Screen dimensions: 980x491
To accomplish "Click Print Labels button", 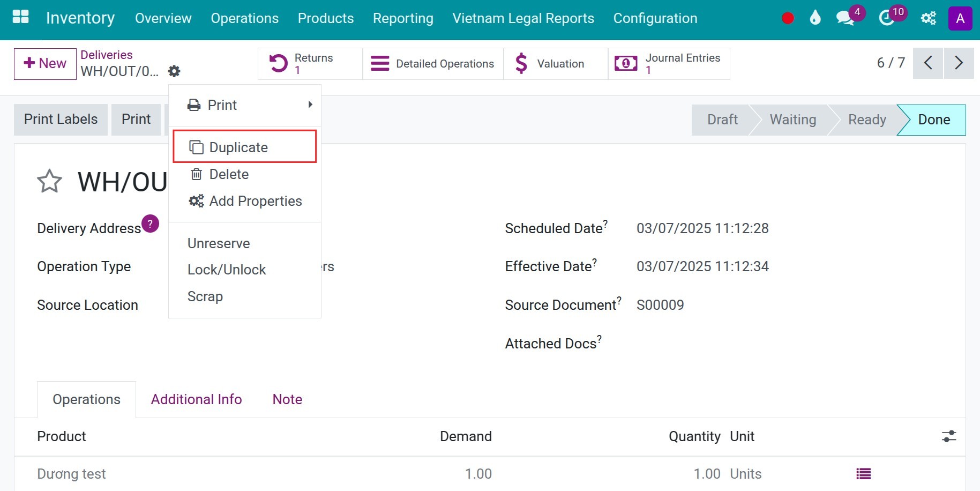I will (x=61, y=119).
